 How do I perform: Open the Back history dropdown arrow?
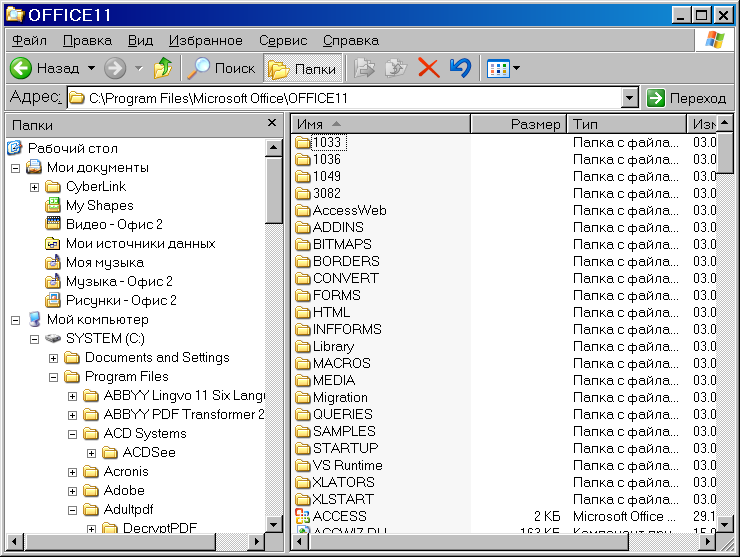pos(91,68)
